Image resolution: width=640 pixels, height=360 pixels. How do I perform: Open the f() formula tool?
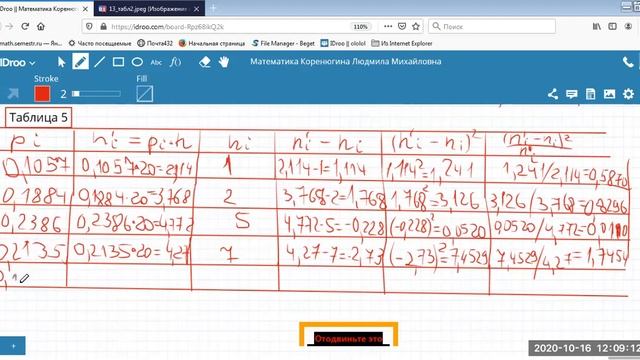[x=175, y=62]
